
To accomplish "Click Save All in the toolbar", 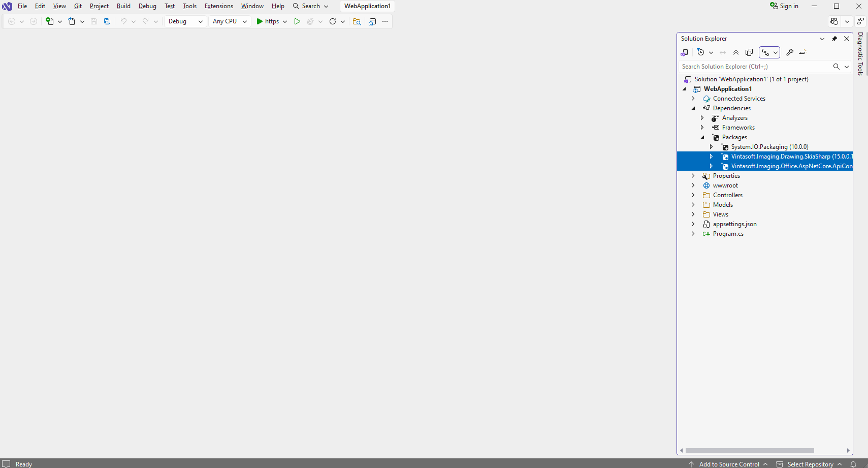I will click(x=107, y=21).
